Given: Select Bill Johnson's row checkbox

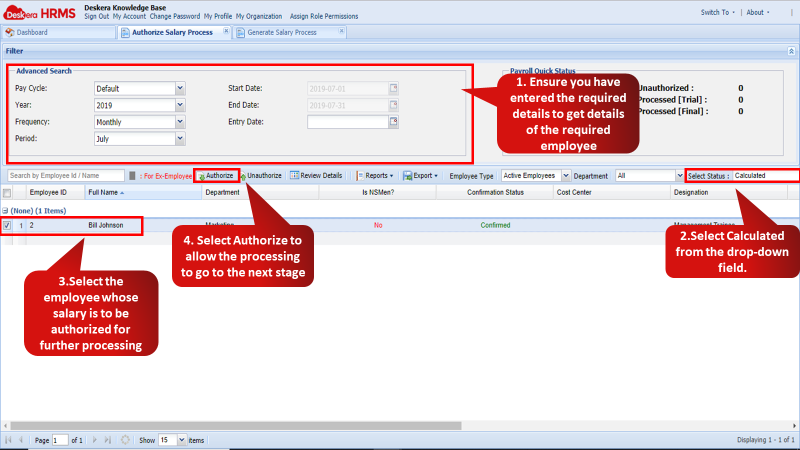Looking at the screenshot, I should 7,225.
